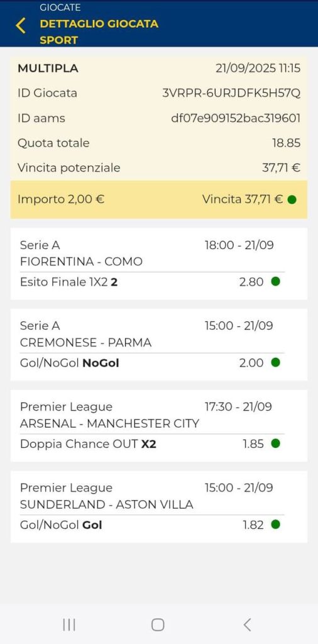Tap green dot next to odds 1.85
The image size is (318, 644).
(x=276, y=443)
